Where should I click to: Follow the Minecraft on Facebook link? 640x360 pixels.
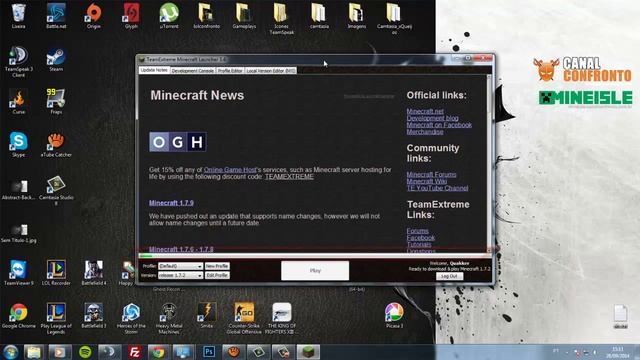click(x=439, y=125)
